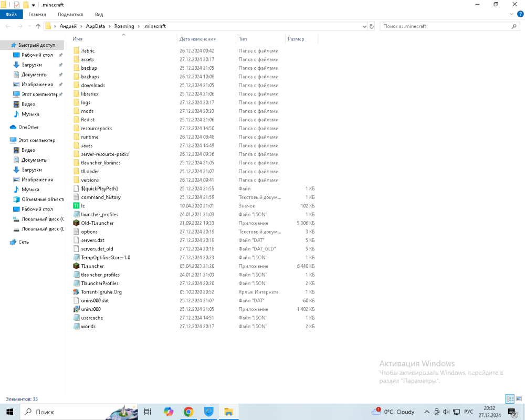525x420 pixels.
Task: Launch Google Chrome from the taskbar
Action: [x=188, y=412]
